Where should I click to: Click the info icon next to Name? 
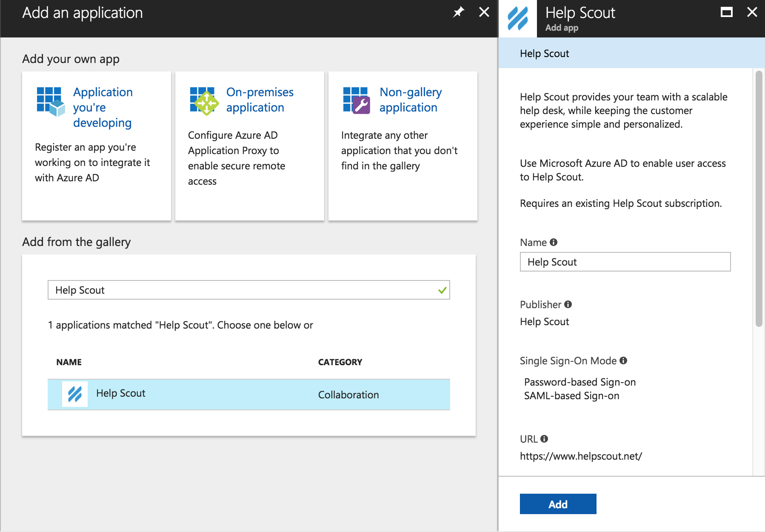pyautogui.click(x=554, y=242)
